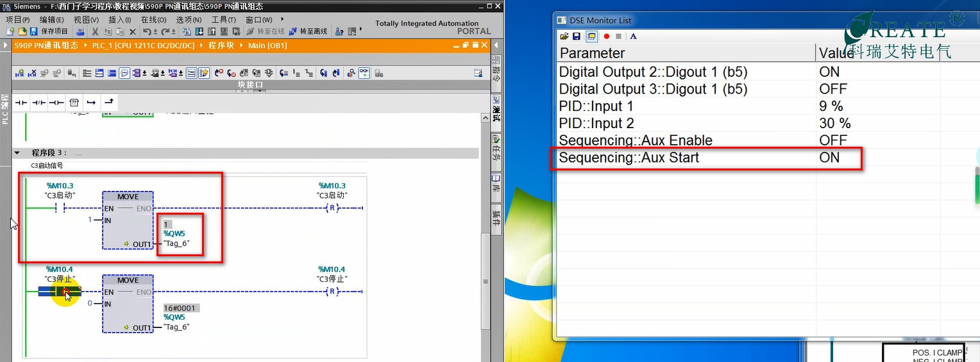This screenshot has height=362, width=980.
Task: Click gray stop button in DSE Monitor List
Action: [x=618, y=37]
